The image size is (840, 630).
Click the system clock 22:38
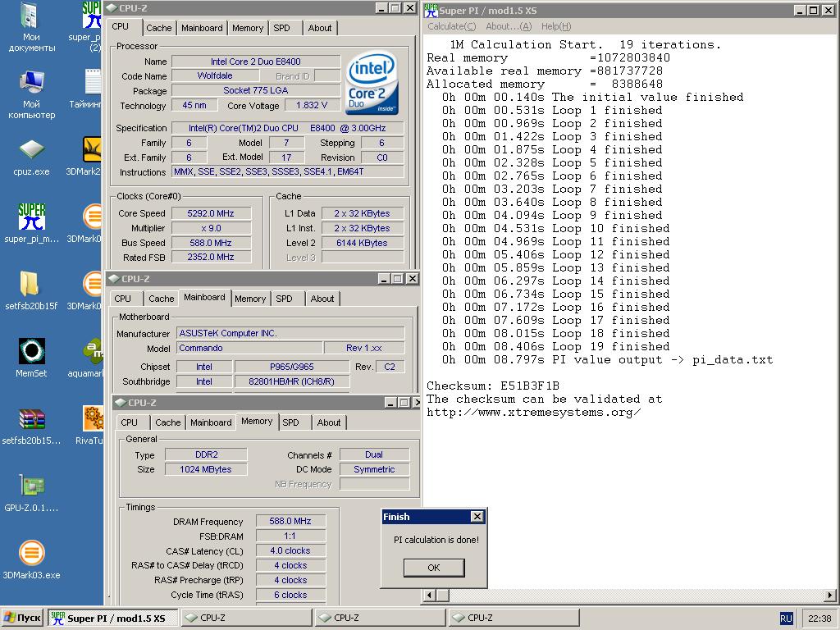click(819, 619)
